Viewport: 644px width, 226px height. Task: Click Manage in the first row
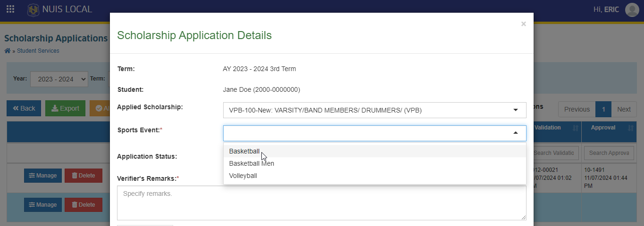tap(43, 176)
